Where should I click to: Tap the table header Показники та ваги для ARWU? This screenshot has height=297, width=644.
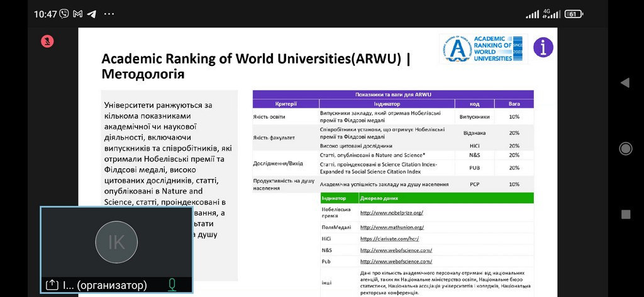(x=393, y=94)
